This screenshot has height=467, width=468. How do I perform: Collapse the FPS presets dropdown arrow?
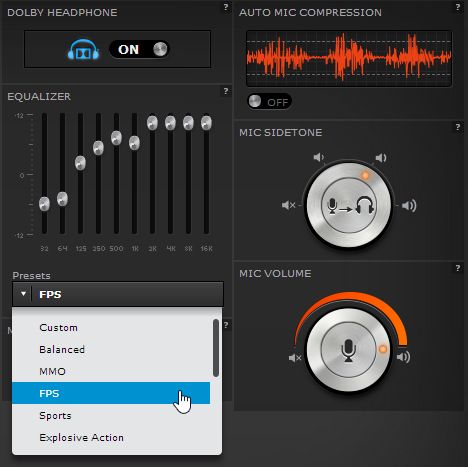(23, 294)
